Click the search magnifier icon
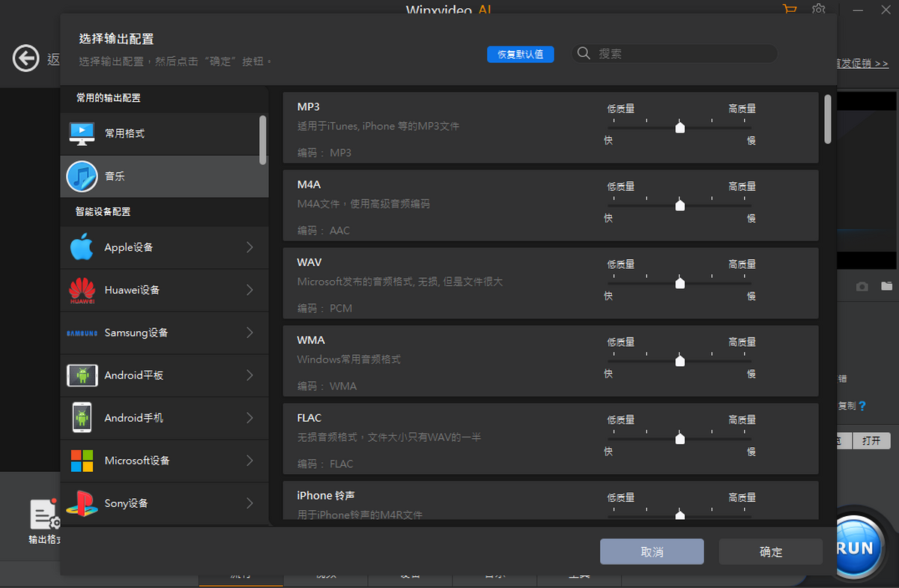Viewport: 899px width, 588px height. tap(584, 53)
